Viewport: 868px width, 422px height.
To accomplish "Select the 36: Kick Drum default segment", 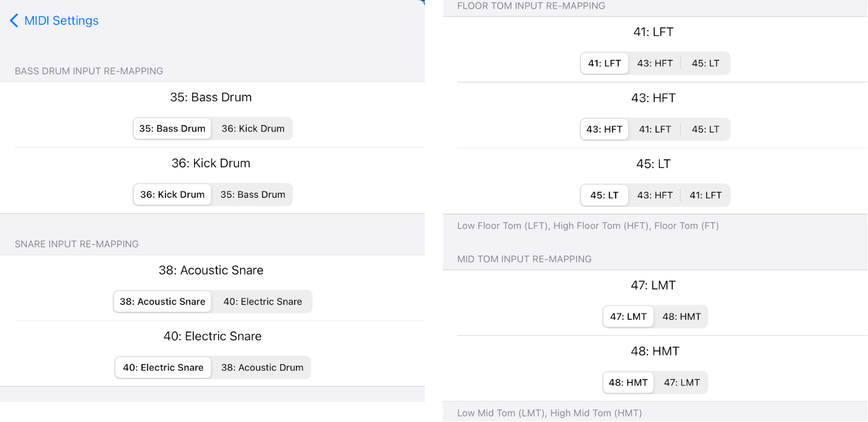I will point(172,195).
